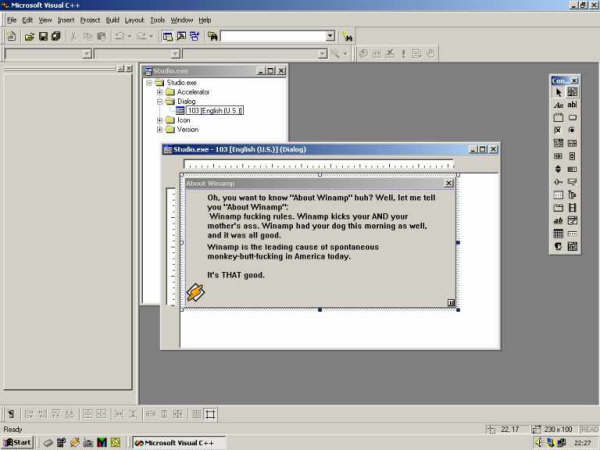This screenshot has height=450, width=600.
Task: Pick the Spin control tool
Action: tap(558, 169)
